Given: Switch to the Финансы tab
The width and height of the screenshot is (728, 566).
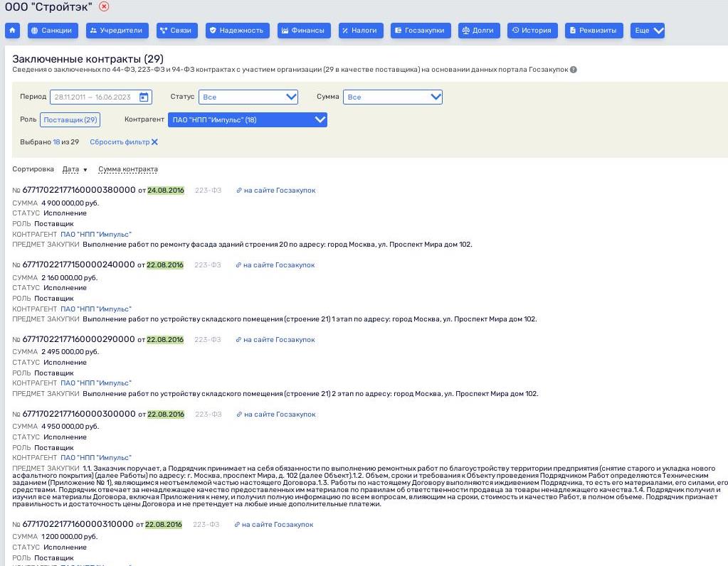Looking at the screenshot, I should [304, 30].
